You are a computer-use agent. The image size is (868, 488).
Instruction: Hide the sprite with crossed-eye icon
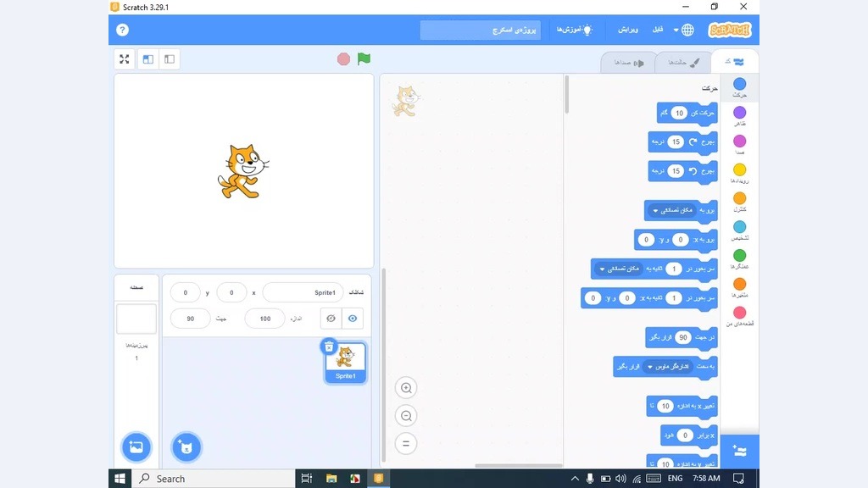pyautogui.click(x=331, y=319)
